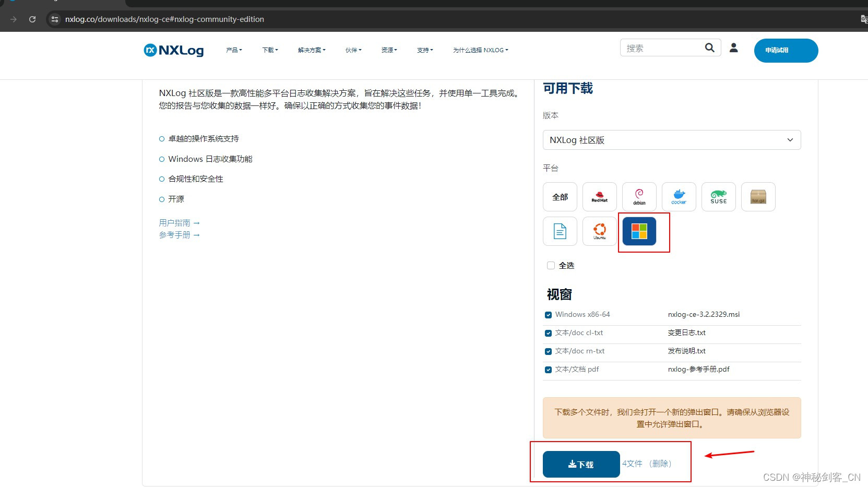This screenshot has width=868, height=487.
Task: Click the 卓越的操作系统支持 list item
Action: point(204,139)
